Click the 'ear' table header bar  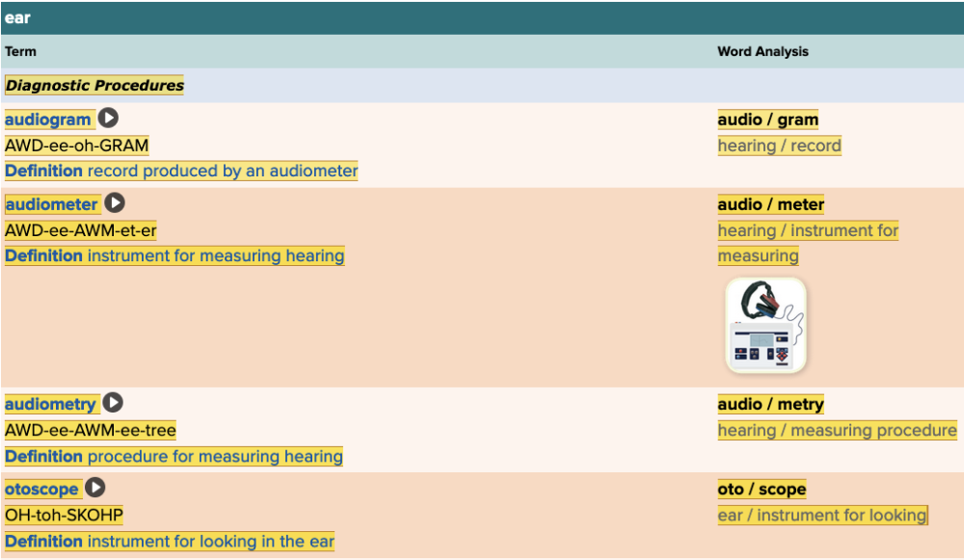[x=482, y=17]
